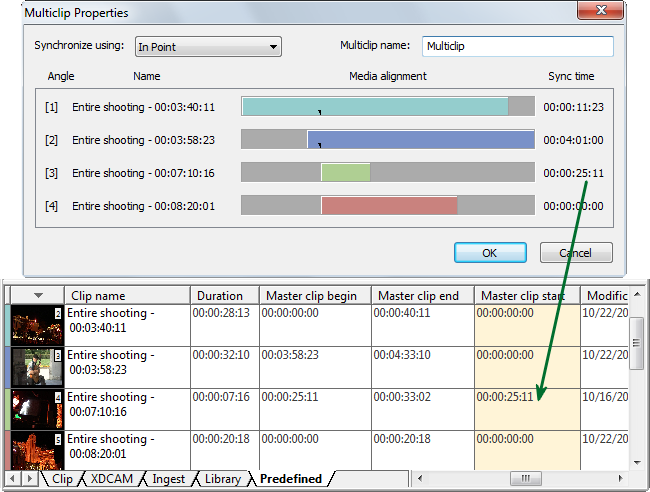The height and width of the screenshot is (492, 650).
Task: Switch to the Ingest tab
Action: point(168,479)
